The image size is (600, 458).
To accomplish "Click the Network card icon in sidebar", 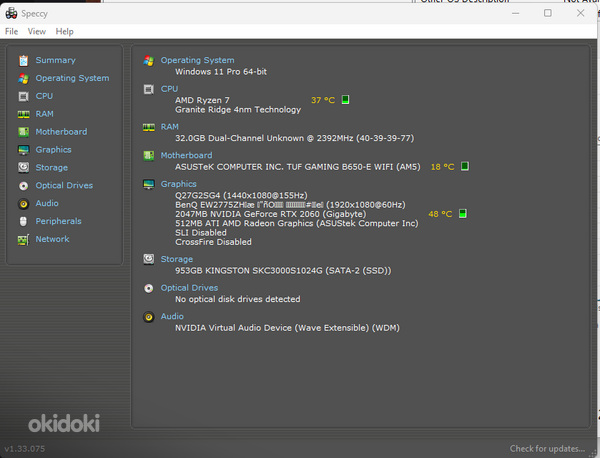I will [23, 240].
